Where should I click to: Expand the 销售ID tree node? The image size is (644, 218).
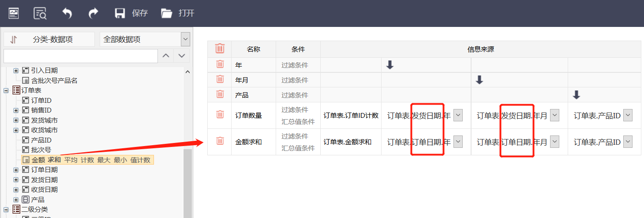pyautogui.click(x=16, y=110)
